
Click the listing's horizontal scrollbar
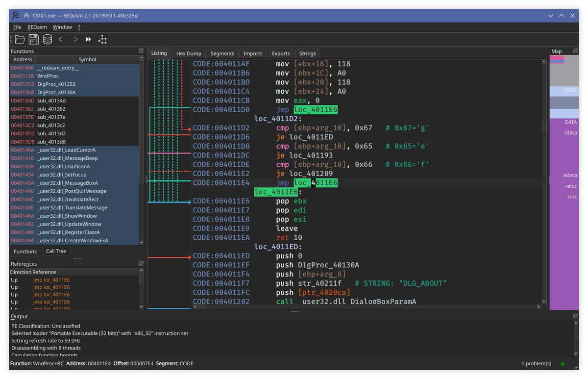point(367,307)
